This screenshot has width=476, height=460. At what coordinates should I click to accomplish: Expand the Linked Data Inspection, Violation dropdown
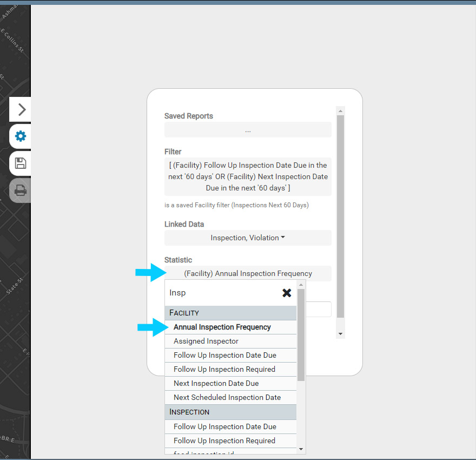pos(248,238)
